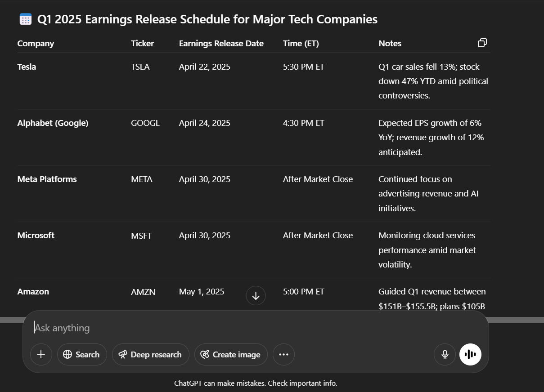Click the scroll-to-bottom arrow button
Screen dimensions: 544x392
(x=256, y=296)
